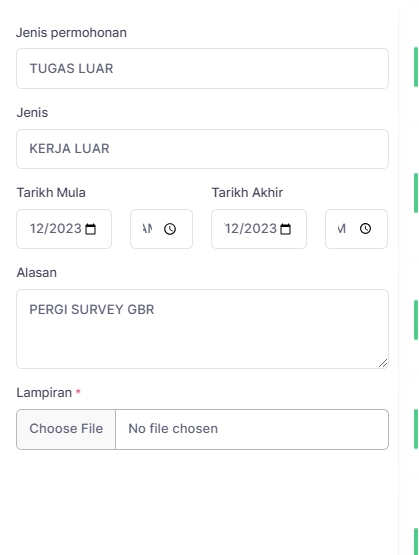
Task: Click the Tarikh Mula date value 12/2023
Action: pos(56,229)
